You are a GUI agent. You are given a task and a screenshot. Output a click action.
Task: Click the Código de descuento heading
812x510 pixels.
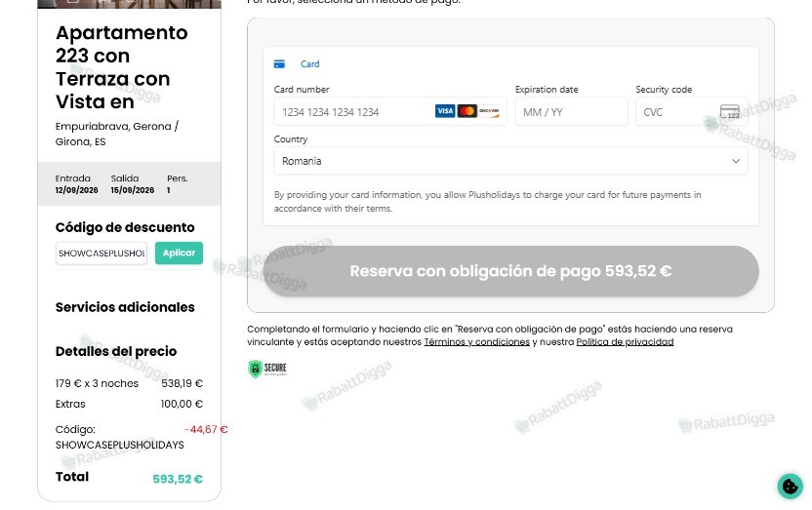click(125, 227)
